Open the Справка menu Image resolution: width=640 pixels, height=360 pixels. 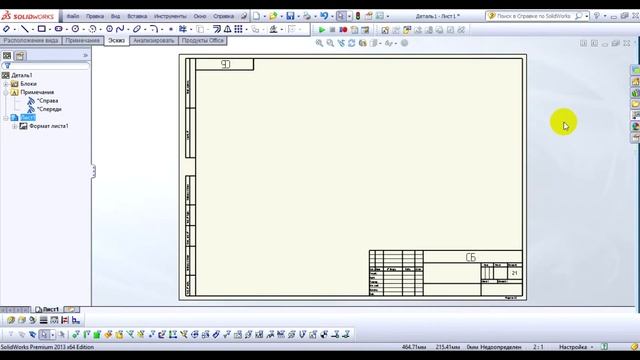coord(223,16)
